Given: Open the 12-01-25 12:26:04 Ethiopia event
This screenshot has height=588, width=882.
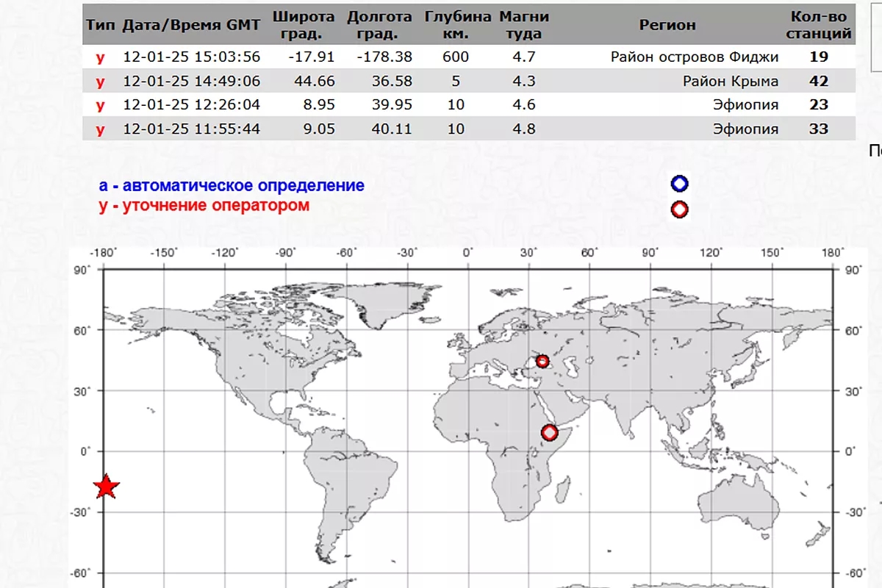Looking at the screenshot, I should click(191, 105).
